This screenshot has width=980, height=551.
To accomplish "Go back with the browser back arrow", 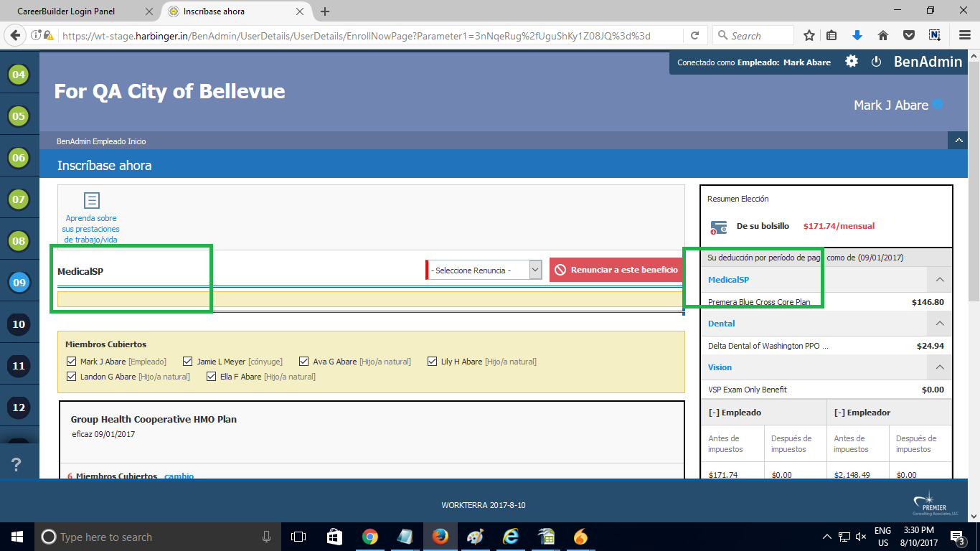I will [14, 35].
